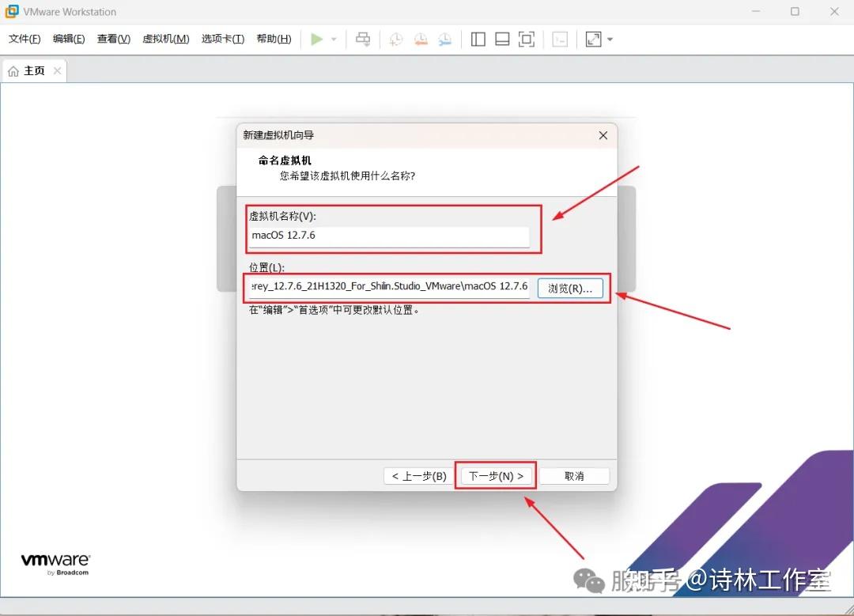
Task: Click the vmware by Broadcom logo
Action: (55, 565)
